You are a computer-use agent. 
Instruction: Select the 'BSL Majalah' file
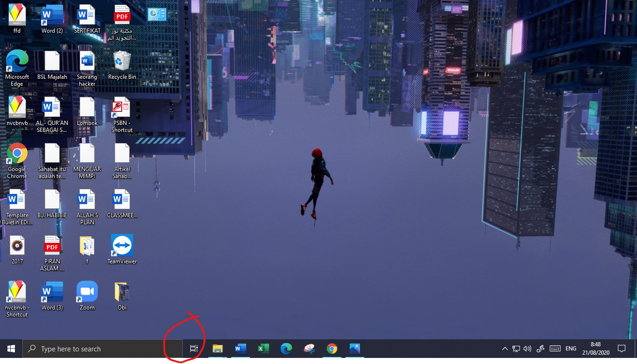52,66
